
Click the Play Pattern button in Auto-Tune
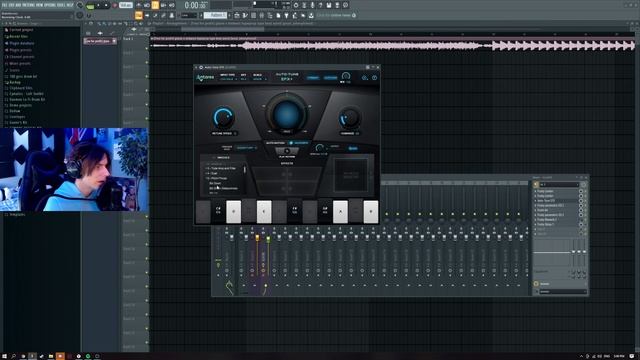coord(287,151)
